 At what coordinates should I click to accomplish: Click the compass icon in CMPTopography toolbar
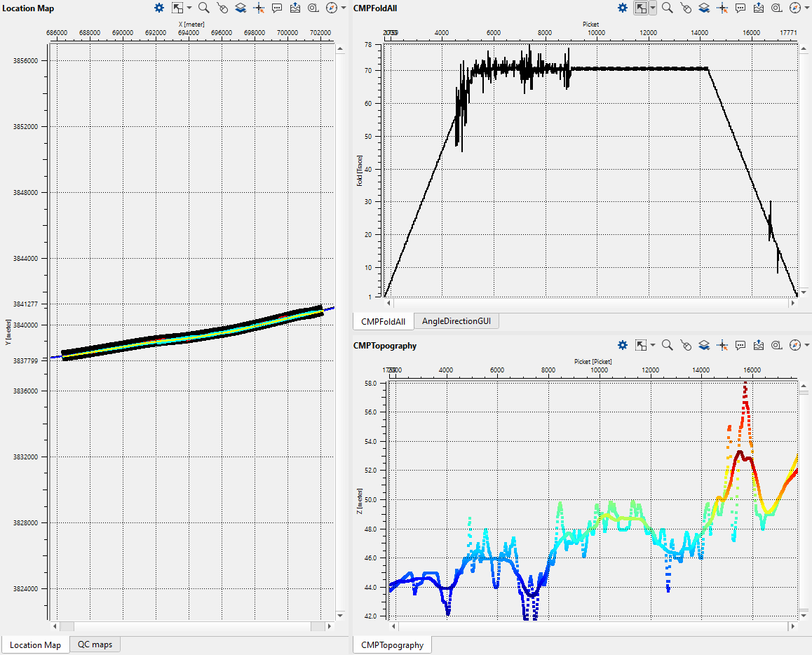point(794,346)
